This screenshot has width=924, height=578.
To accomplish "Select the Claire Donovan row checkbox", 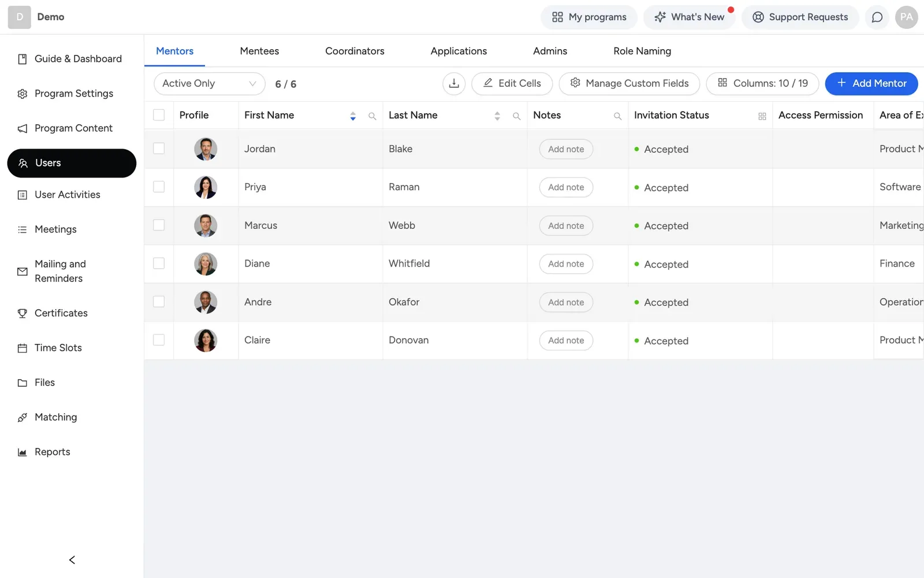I will click(159, 340).
